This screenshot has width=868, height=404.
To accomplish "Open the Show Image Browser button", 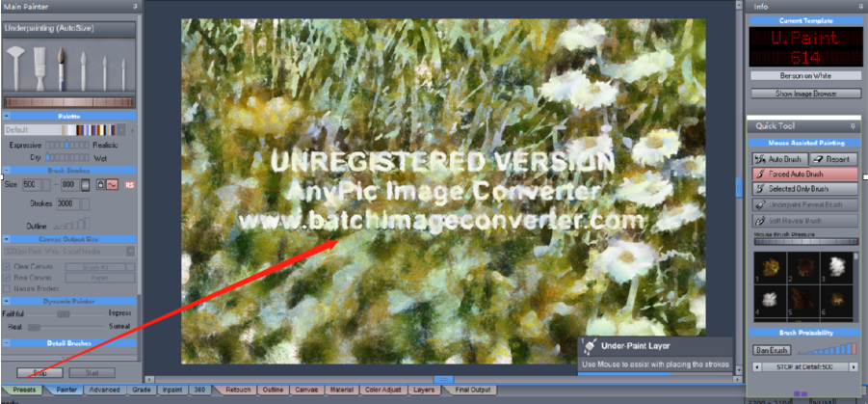I will pyautogui.click(x=805, y=94).
